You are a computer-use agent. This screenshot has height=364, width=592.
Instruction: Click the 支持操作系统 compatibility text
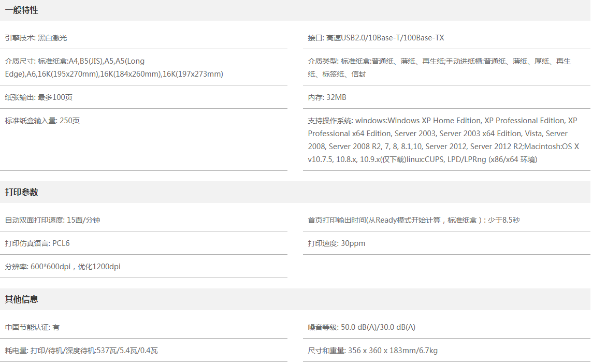[443, 140]
